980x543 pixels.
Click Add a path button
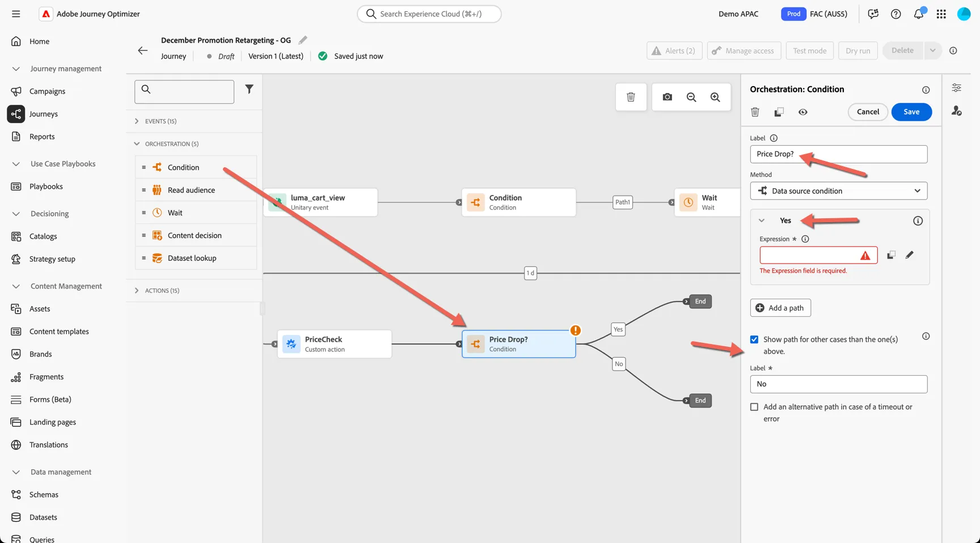[x=780, y=308]
